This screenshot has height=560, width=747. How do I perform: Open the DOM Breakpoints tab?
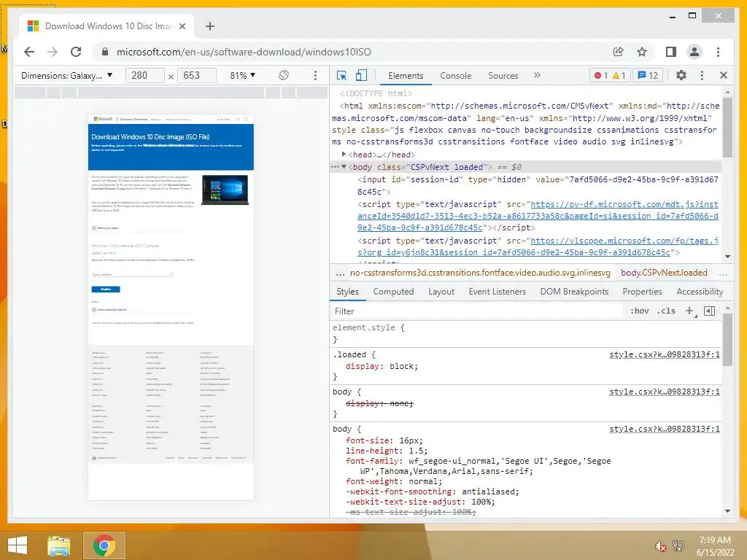click(x=574, y=292)
